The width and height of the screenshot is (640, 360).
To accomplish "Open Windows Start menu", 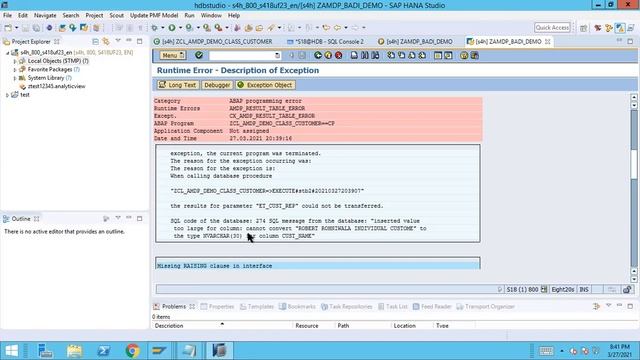I will tap(11, 351).
